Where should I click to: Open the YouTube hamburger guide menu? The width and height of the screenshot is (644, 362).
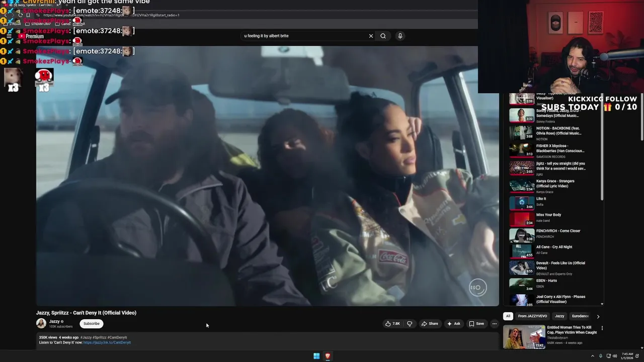9,36
